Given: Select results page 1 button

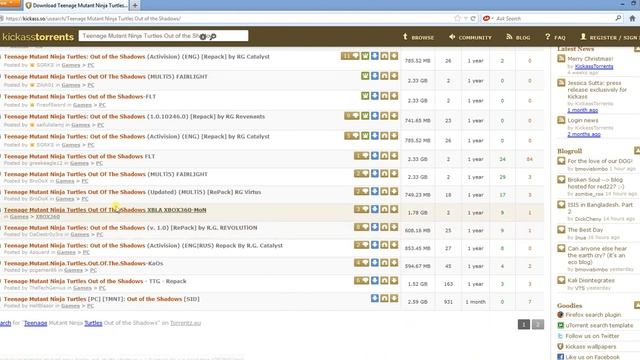Looking at the screenshot, I should point(524,324).
